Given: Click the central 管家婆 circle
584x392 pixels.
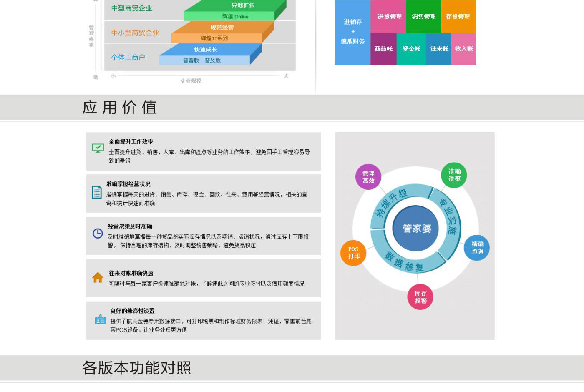Looking at the screenshot, I should click(x=416, y=228).
